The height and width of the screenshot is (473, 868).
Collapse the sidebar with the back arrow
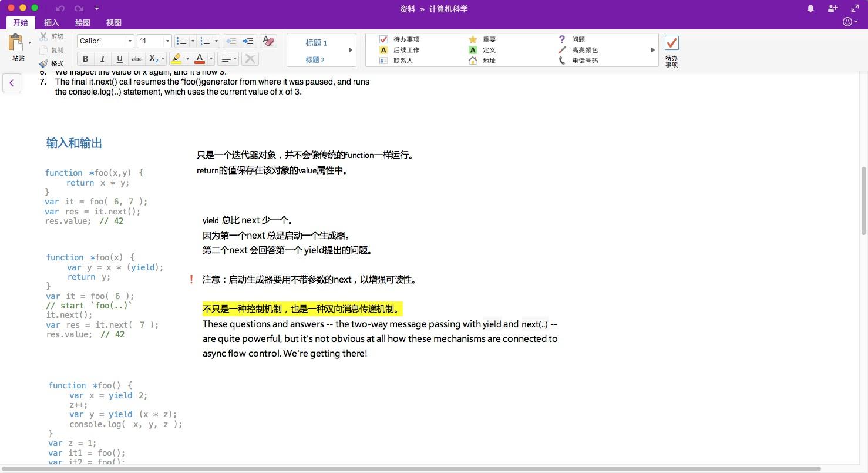pyautogui.click(x=12, y=83)
